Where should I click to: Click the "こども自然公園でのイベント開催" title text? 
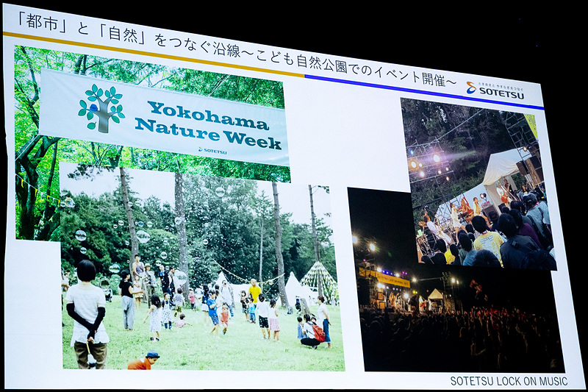[x=351, y=68]
